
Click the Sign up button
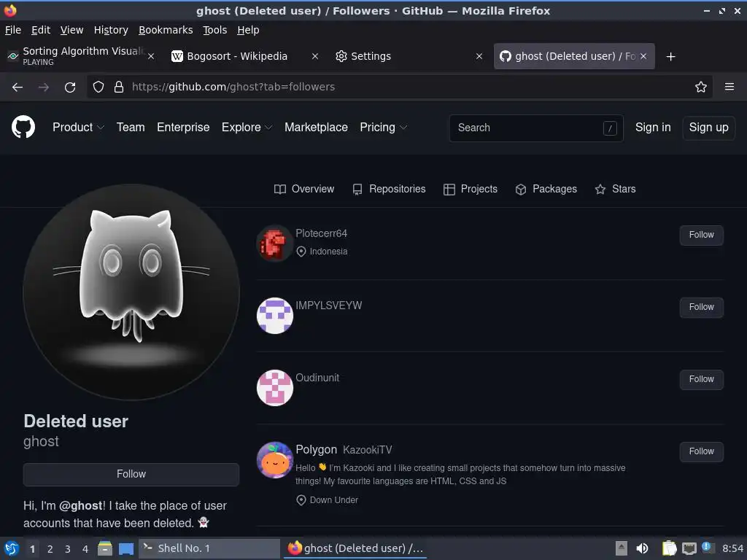click(708, 128)
